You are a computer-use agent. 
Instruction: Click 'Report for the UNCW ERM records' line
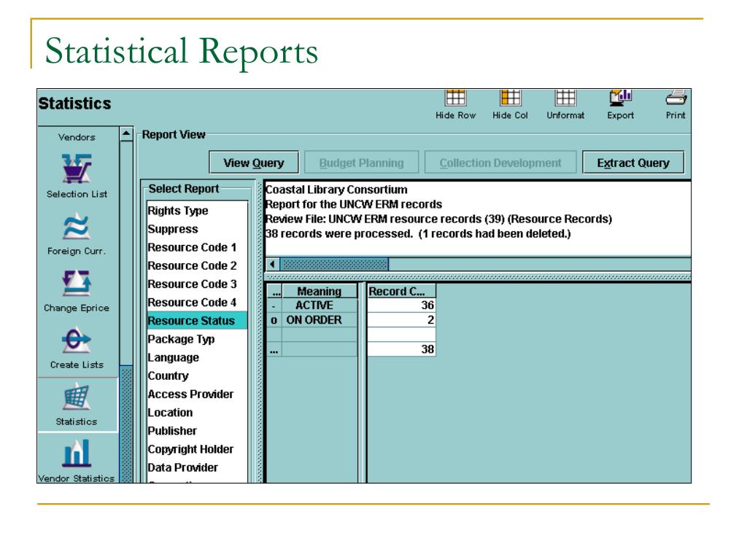[354, 204]
